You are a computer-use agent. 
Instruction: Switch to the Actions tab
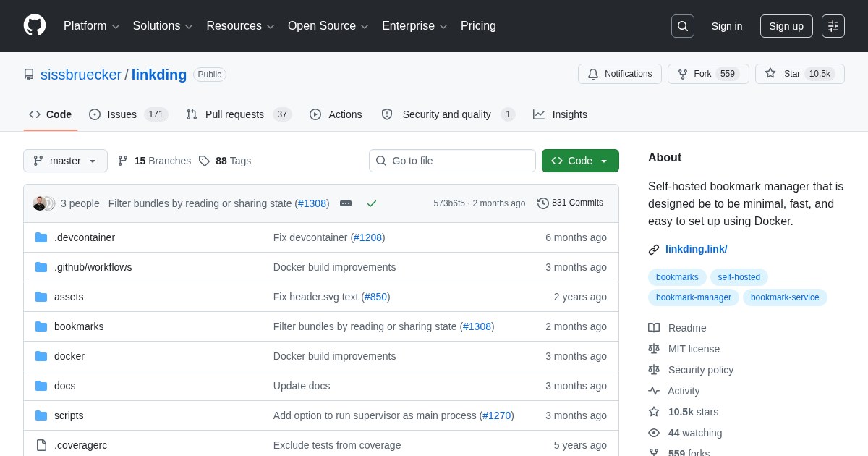[336, 114]
